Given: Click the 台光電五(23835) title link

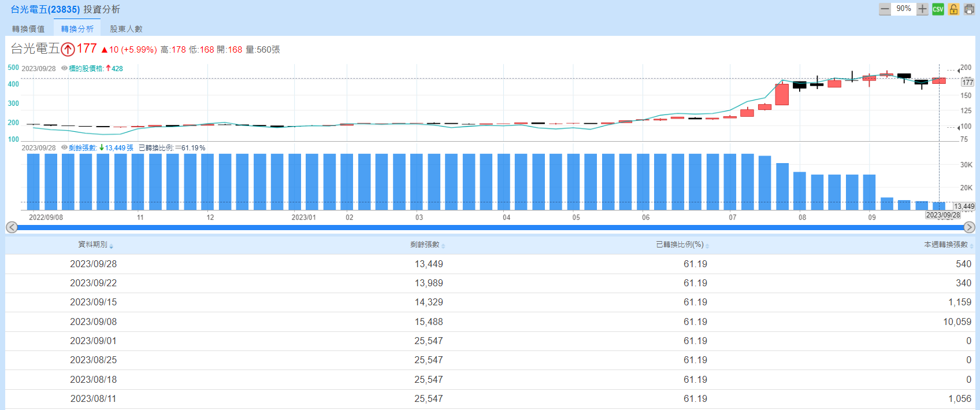Looking at the screenshot, I should tap(45, 9).
